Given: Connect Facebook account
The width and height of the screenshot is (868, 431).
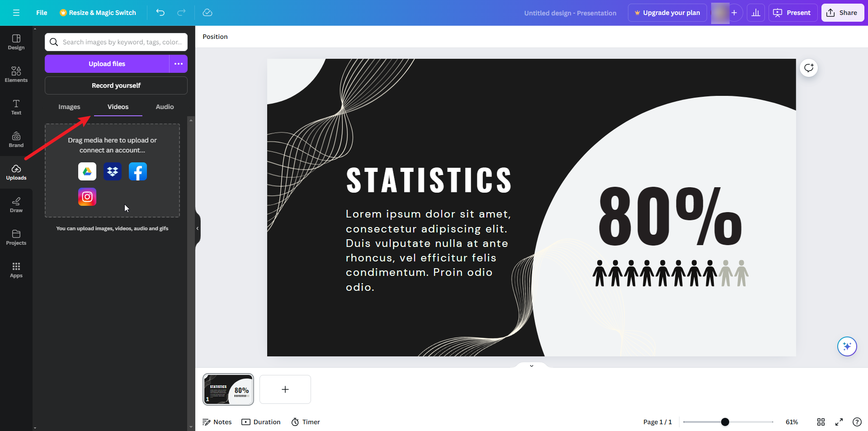Looking at the screenshot, I should coord(138,171).
